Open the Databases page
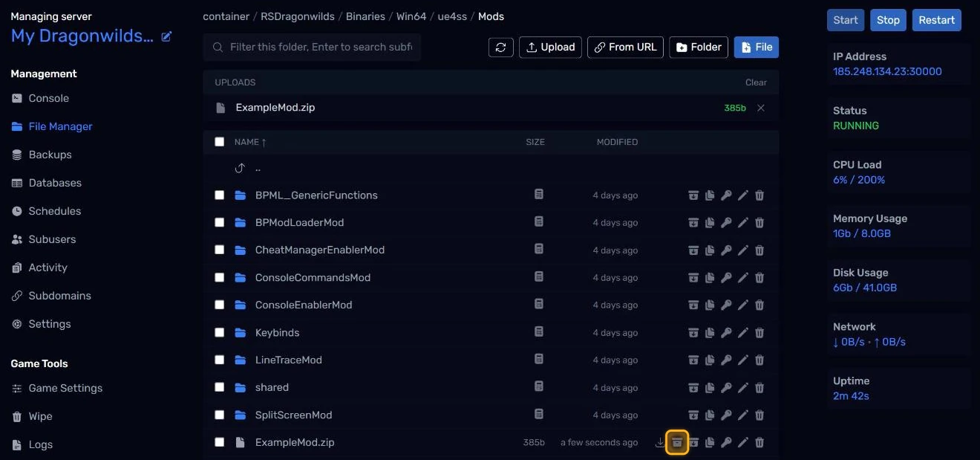This screenshot has height=460, width=980. 55,183
